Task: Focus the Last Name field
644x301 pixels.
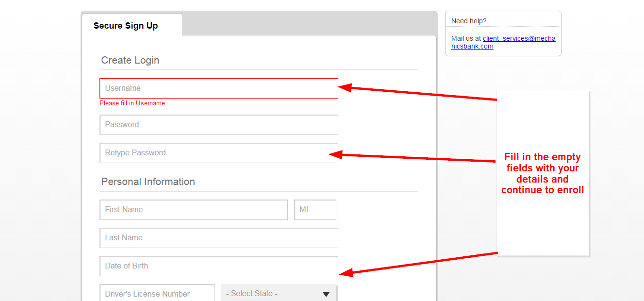Action: click(x=218, y=238)
